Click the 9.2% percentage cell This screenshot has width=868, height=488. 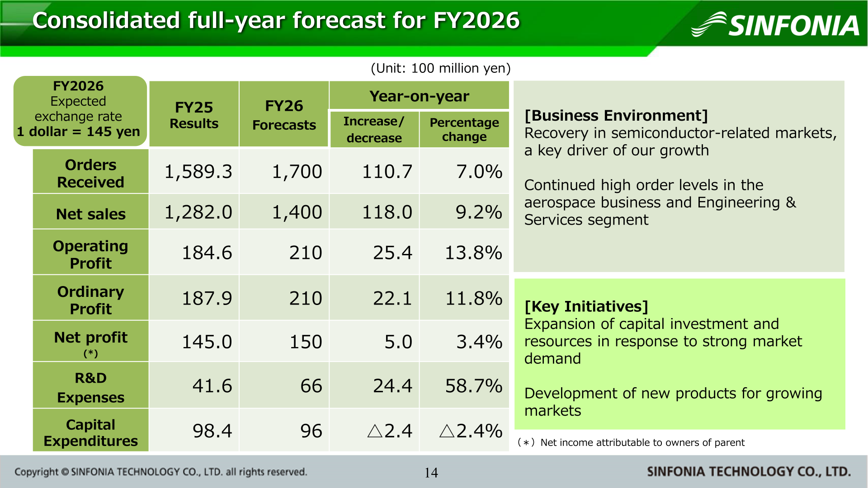(x=479, y=212)
